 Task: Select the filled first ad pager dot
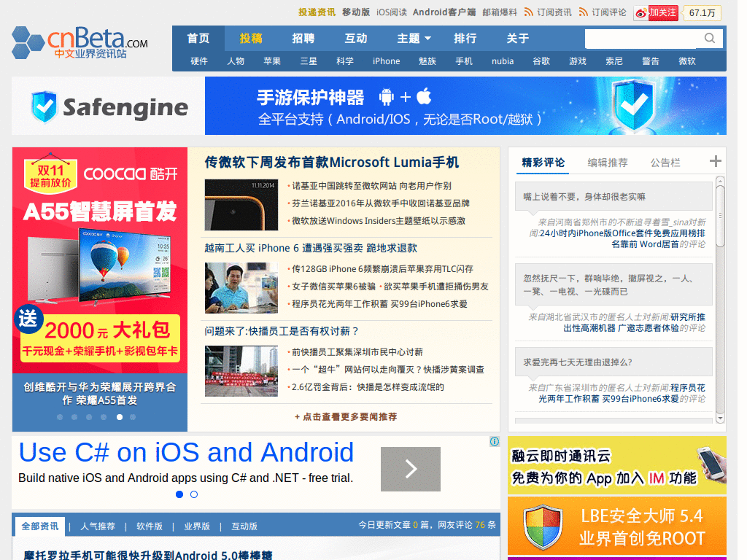point(179,494)
